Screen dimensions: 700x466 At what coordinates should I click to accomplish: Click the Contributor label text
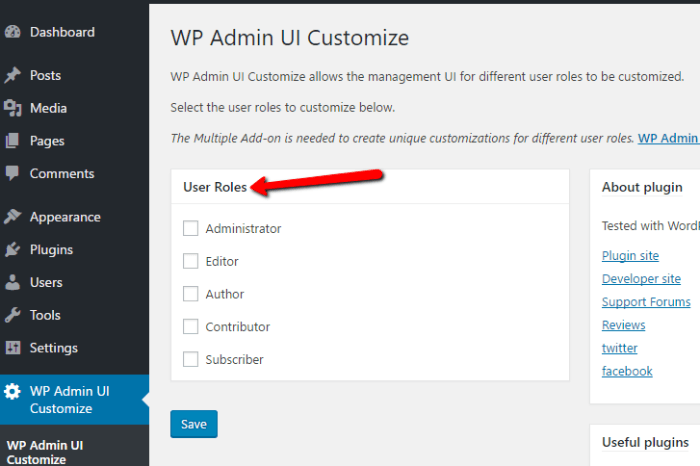pos(238,327)
